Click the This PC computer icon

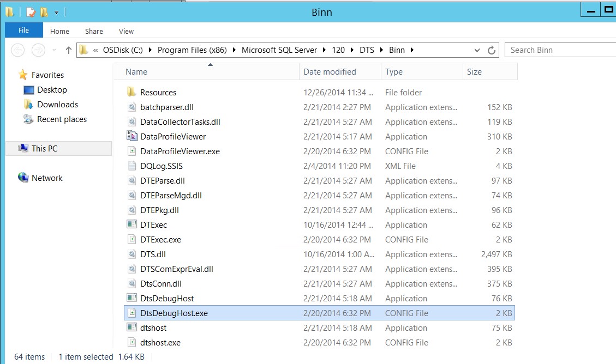(23, 148)
